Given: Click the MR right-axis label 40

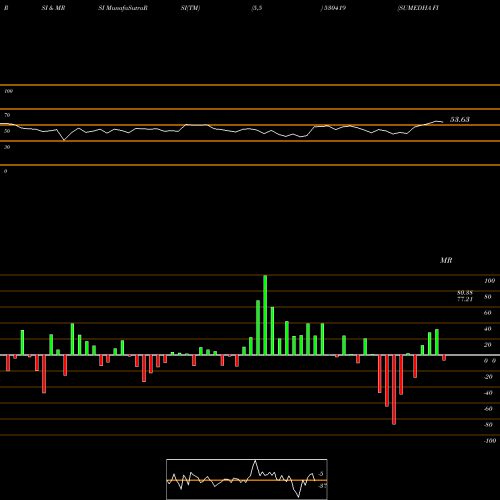Looking at the screenshot, I should (487, 329).
